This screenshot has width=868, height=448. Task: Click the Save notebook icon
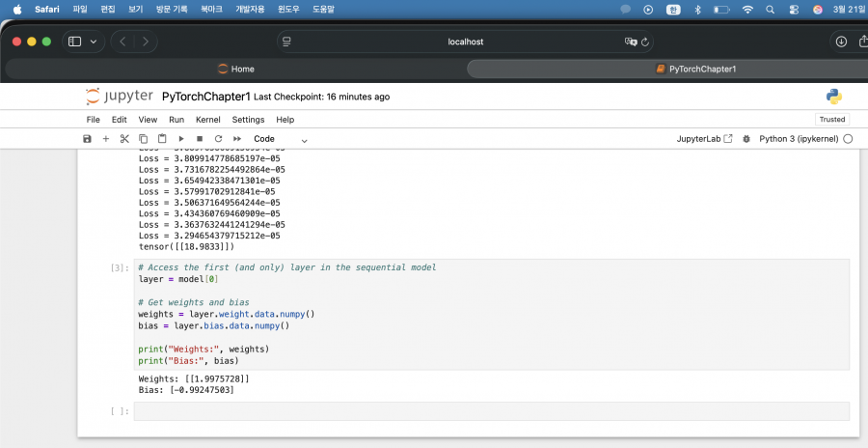click(x=87, y=139)
